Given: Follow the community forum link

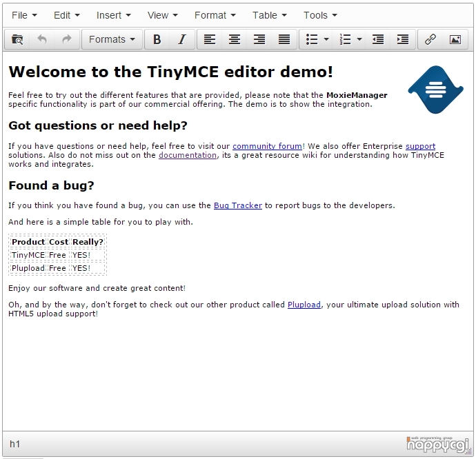Looking at the screenshot, I should point(267,146).
